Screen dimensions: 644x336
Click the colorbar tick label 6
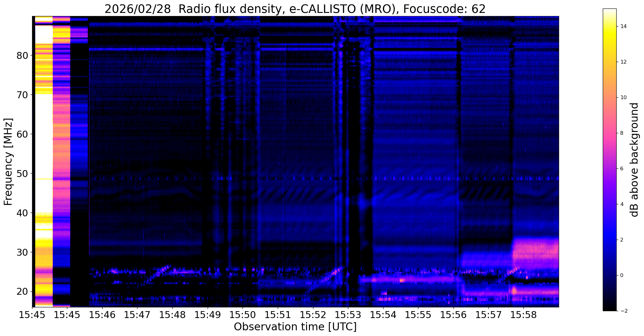coord(621,169)
